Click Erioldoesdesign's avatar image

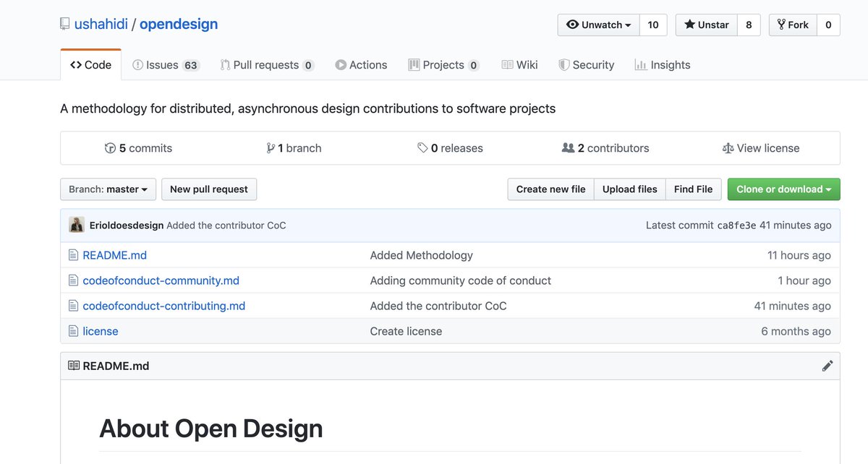click(77, 225)
